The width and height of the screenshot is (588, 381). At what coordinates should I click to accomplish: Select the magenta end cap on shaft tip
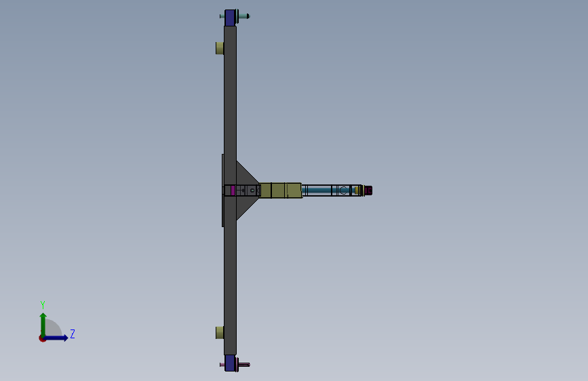(368, 190)
